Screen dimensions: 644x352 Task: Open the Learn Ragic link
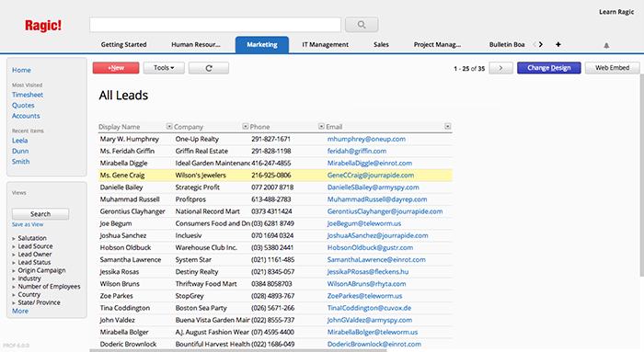point(616,12)
